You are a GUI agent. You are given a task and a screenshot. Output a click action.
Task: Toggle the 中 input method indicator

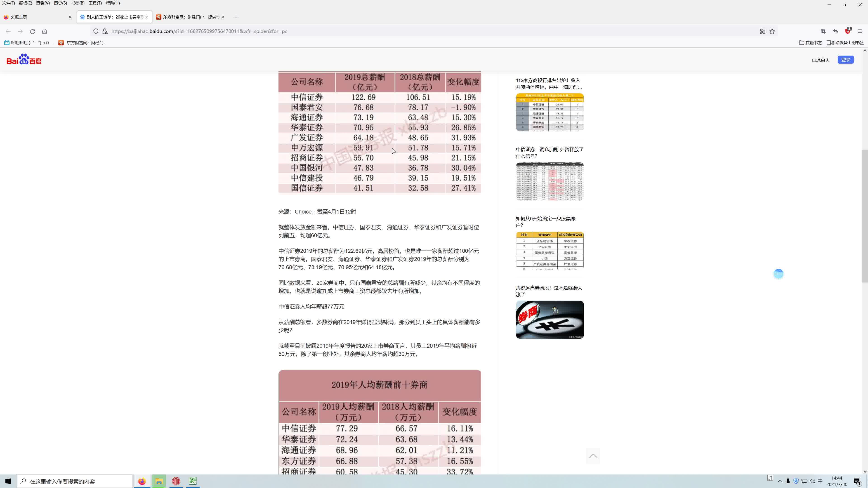click(x=820, y=481)
